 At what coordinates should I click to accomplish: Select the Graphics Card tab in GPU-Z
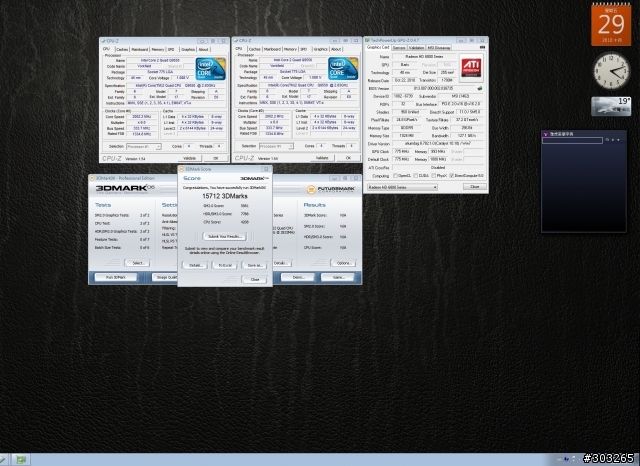(378, 47)
